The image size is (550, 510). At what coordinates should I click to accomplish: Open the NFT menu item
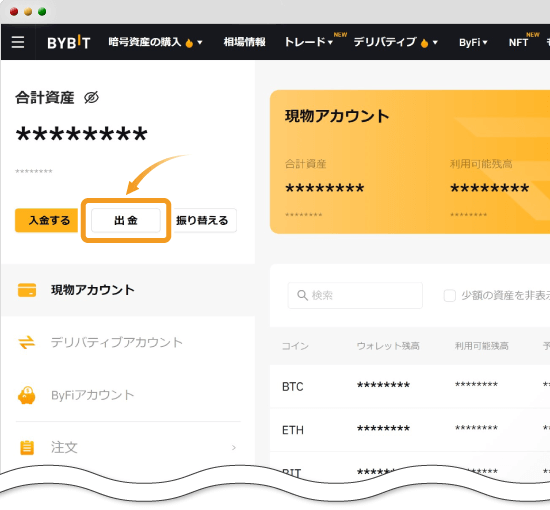coord(518,42)
